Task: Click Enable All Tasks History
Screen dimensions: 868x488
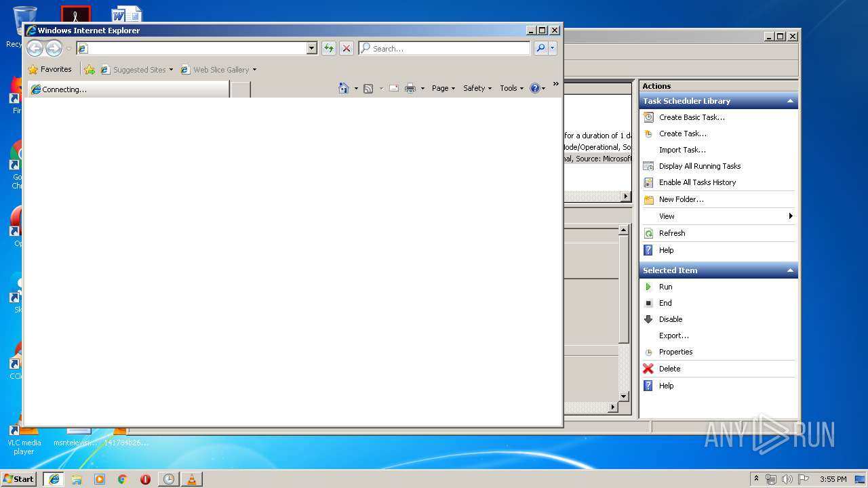Action: (697, 182)
